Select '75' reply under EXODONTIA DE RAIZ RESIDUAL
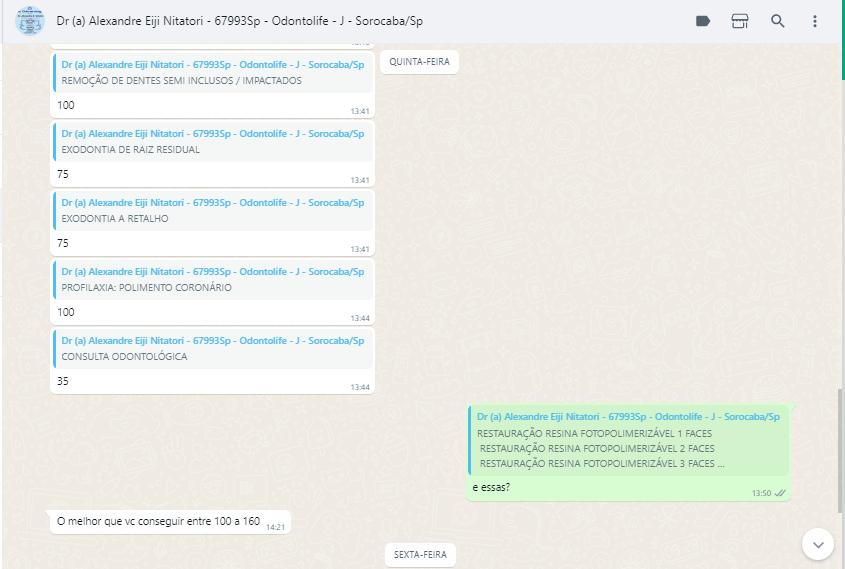The height and width of the screenshot is (569, 845). (63, 174)
